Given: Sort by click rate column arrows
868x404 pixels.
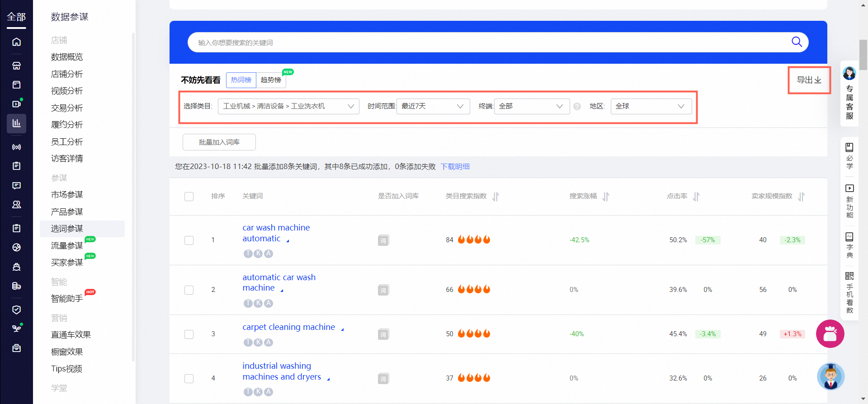Looking at the screenshot, I should (x=696, y=197).
